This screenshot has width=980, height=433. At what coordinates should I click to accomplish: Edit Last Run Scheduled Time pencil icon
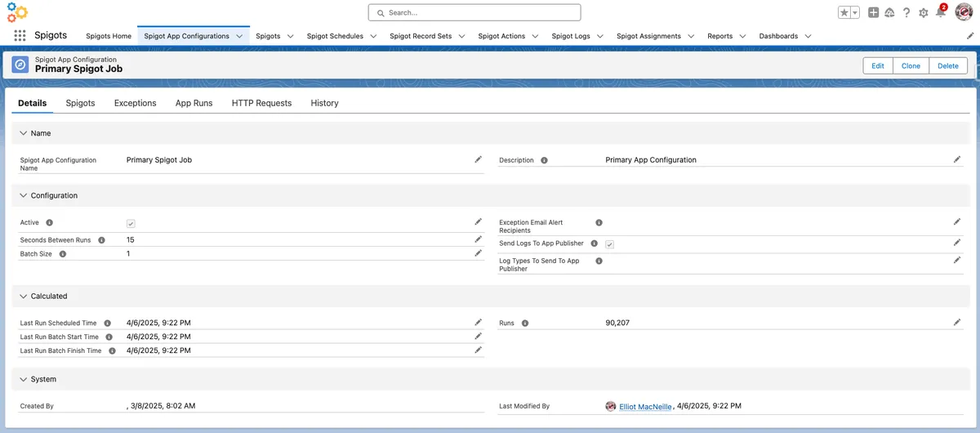tap(479, 323)
